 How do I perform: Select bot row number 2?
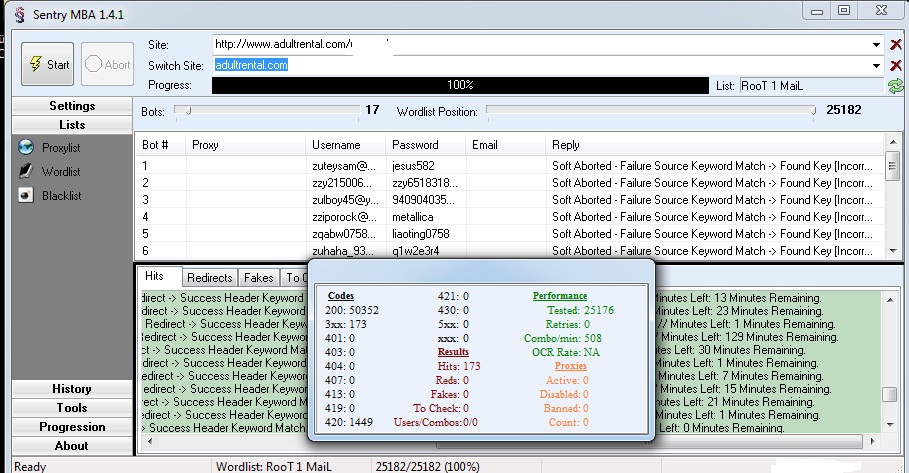(510, 183)
